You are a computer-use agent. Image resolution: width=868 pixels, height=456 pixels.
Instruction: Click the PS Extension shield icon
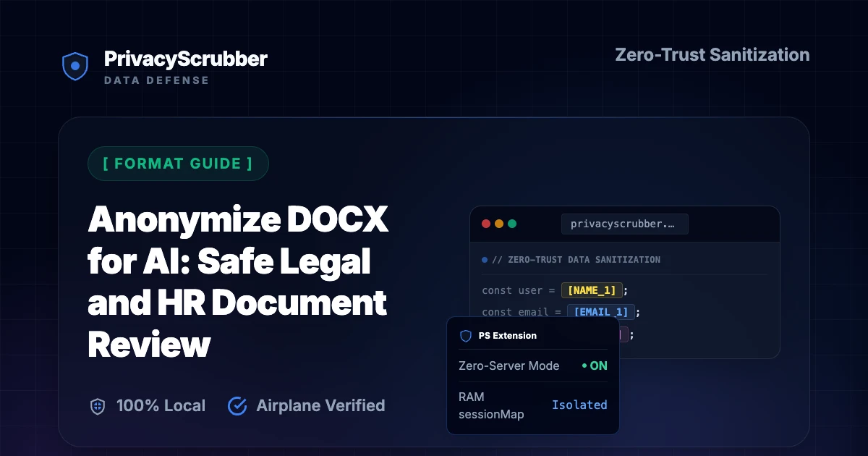(x=466, y=336)
